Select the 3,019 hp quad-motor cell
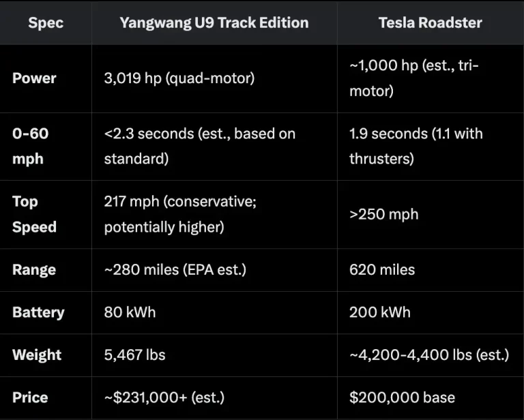 (x=179, y=78)
